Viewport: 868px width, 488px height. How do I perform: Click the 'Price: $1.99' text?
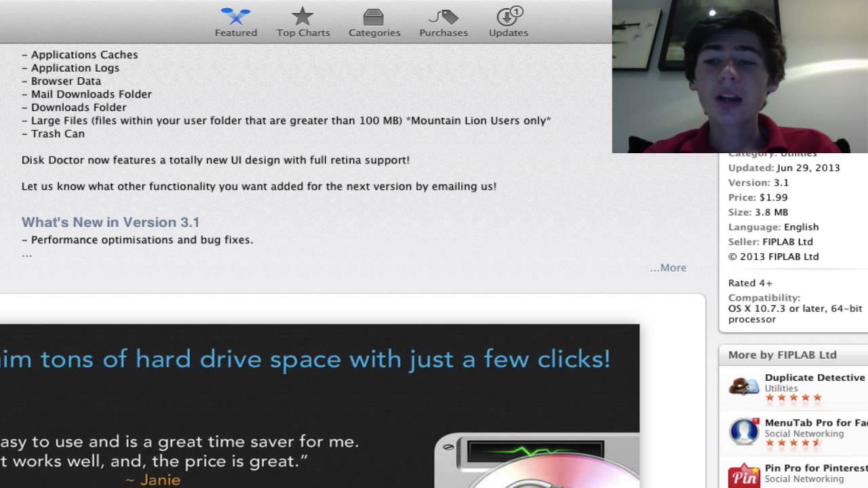click(x=758, y=197)
